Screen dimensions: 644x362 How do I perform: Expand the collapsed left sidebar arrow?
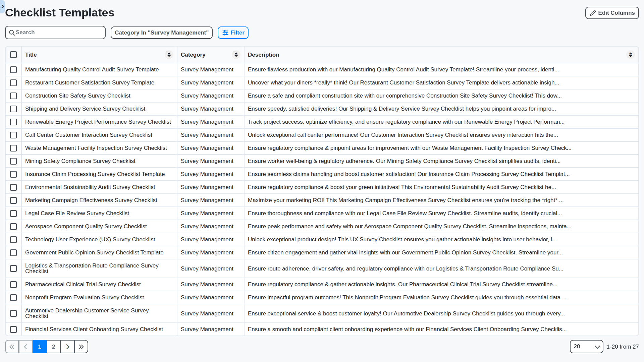coord(3,6)
